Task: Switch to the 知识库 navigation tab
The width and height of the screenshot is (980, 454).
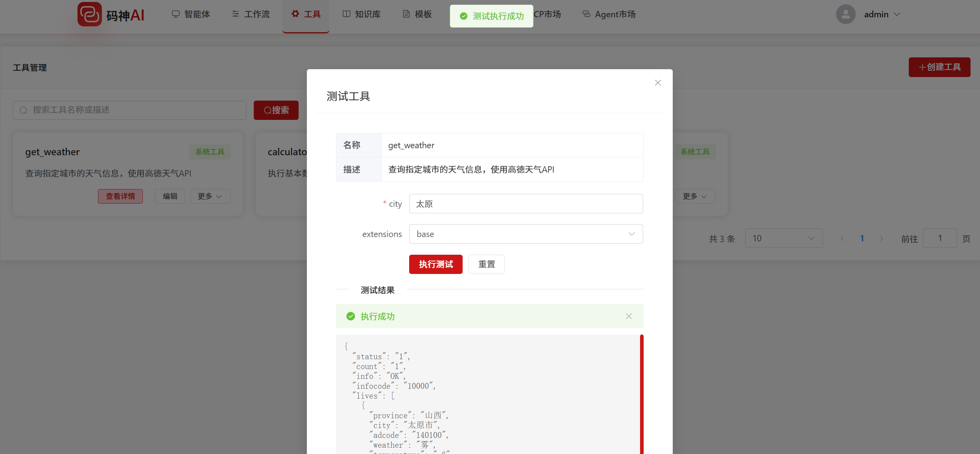Action: [x=362, y=15]
